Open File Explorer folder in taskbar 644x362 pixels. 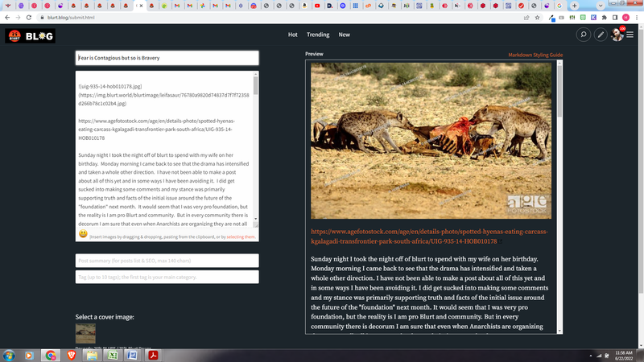coord(92,356)
